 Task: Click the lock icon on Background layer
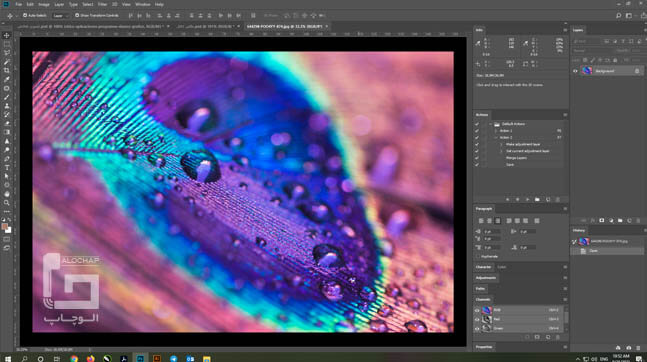(x=637, y=71)
